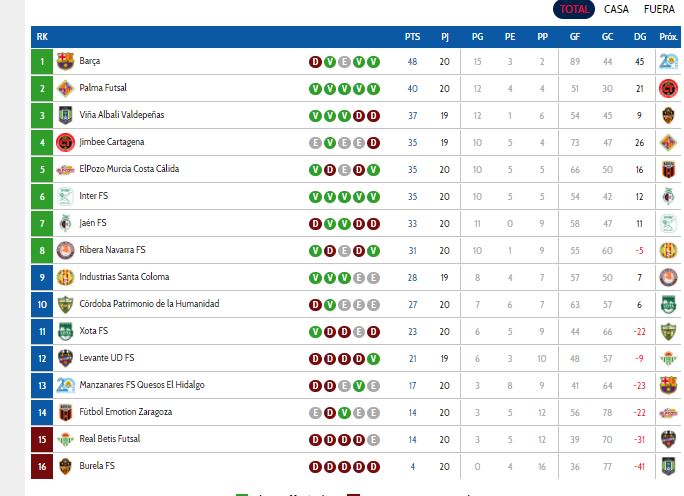This screenshot has height=496, width=684.
Task: Click first form result badge for Xota FS
Action: (315, 331)
